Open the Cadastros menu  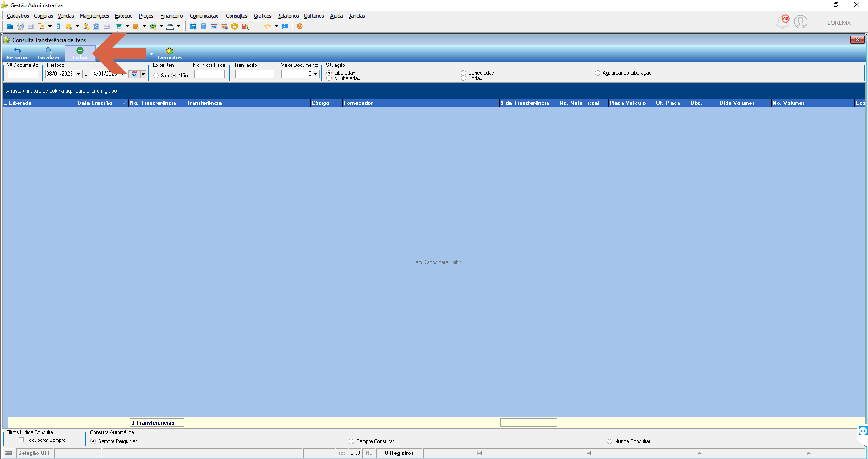point(18,16)
